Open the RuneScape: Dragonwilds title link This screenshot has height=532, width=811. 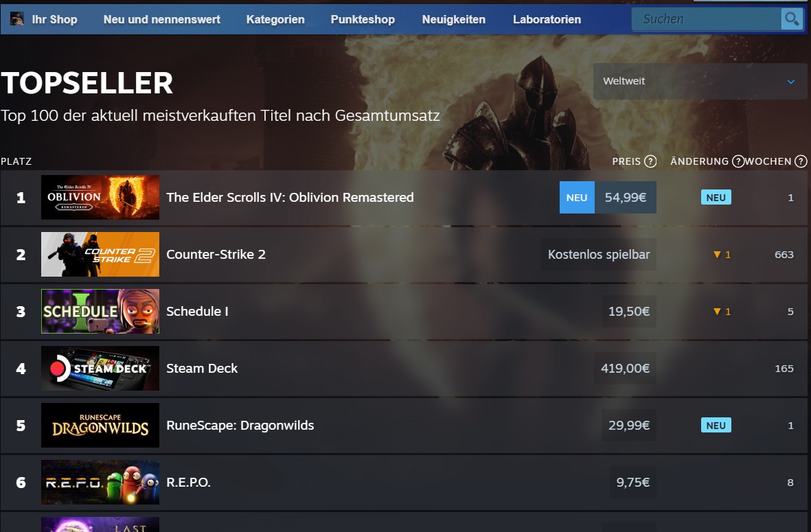click(x=240, y=425)
